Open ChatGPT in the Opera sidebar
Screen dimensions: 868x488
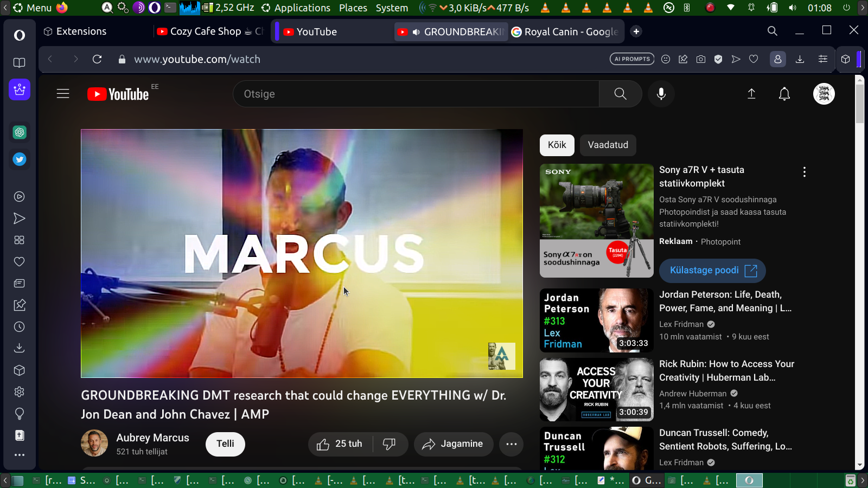(20, 132)
